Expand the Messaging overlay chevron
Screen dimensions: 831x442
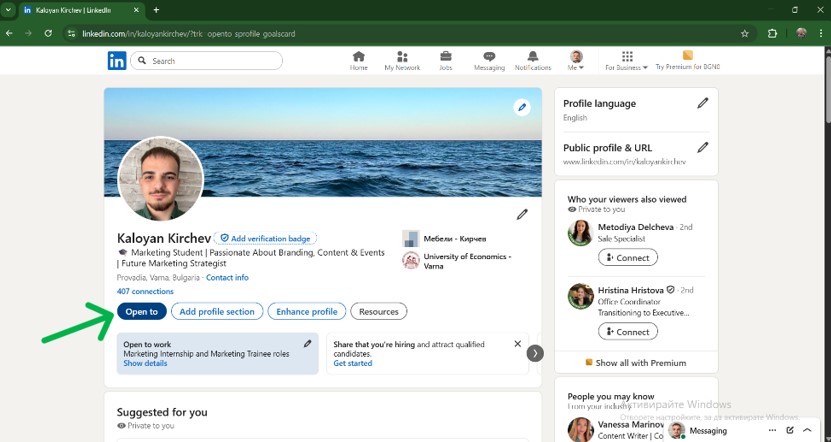pyautogui.click(x=807, y=430)
